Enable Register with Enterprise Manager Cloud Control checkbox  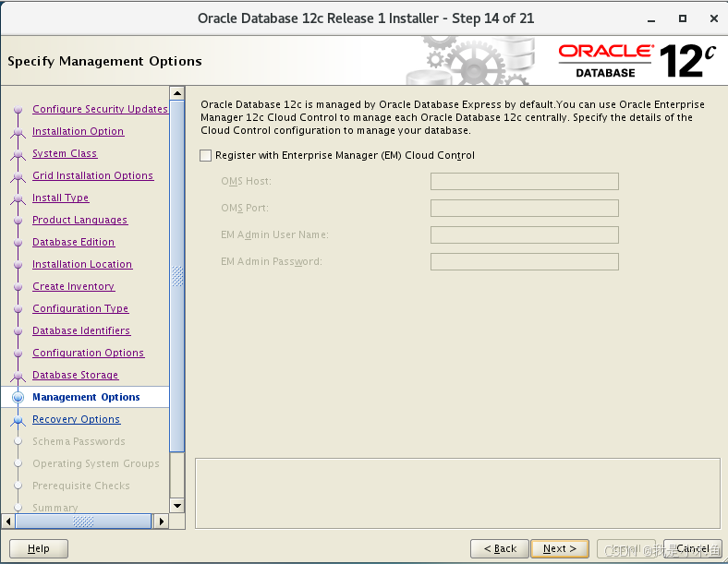click(x=205, y=155)
